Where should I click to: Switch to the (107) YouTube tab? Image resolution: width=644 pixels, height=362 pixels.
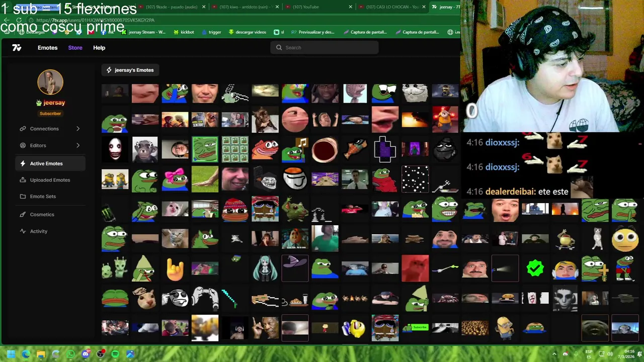tap(318, 7)
